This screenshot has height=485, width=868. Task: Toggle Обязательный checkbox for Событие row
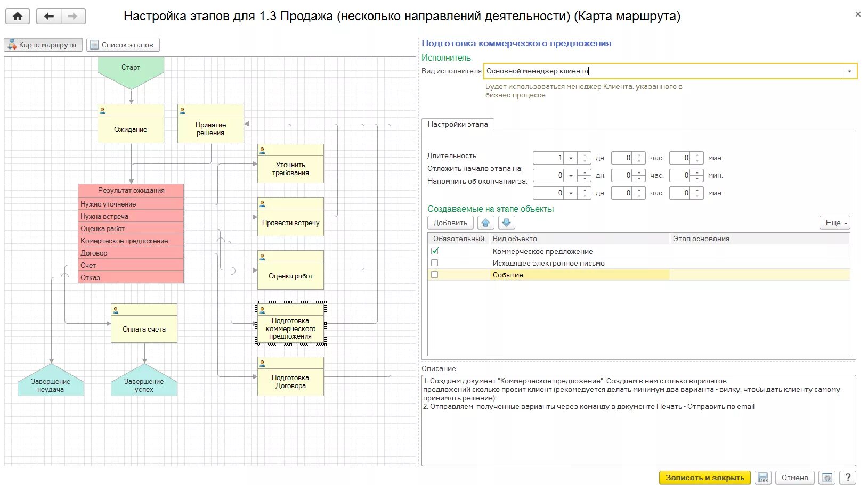point(435,275)
